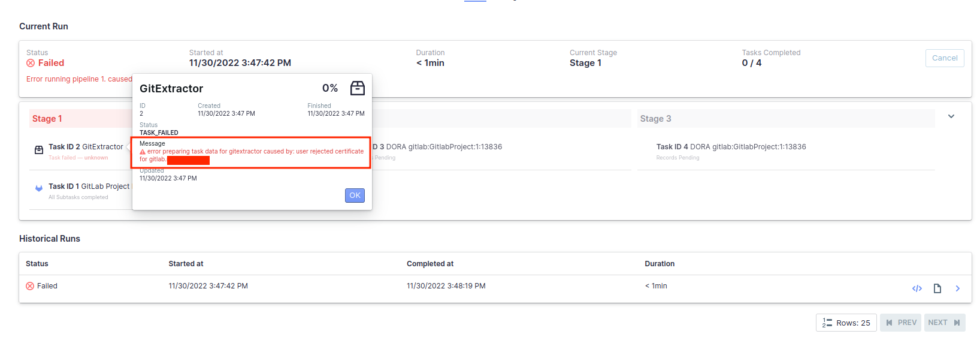
Task: Cancel the current pipeline run
Action: point(945,58)
